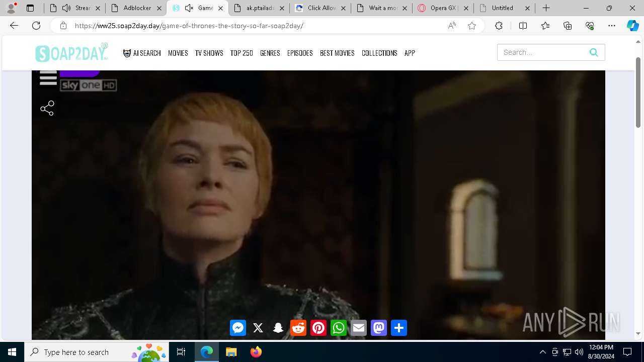Open volume control in system tray
This screenshot has width=644, height=362.
579,352
